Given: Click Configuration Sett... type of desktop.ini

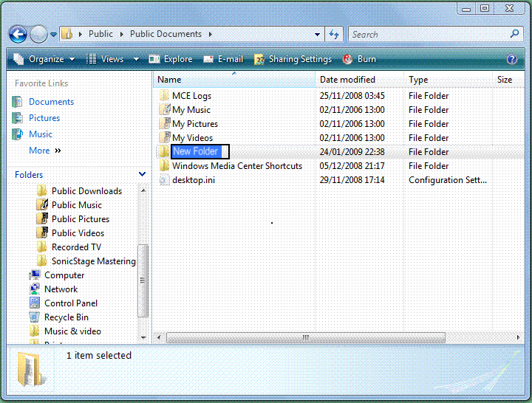Looking at the screenshot, I should 448,180.
